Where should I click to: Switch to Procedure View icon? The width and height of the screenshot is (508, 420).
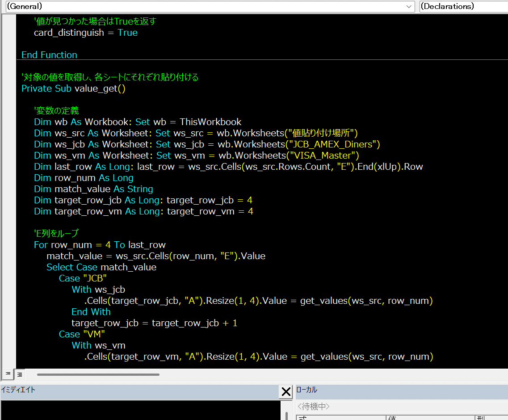[x=8, y=374]
